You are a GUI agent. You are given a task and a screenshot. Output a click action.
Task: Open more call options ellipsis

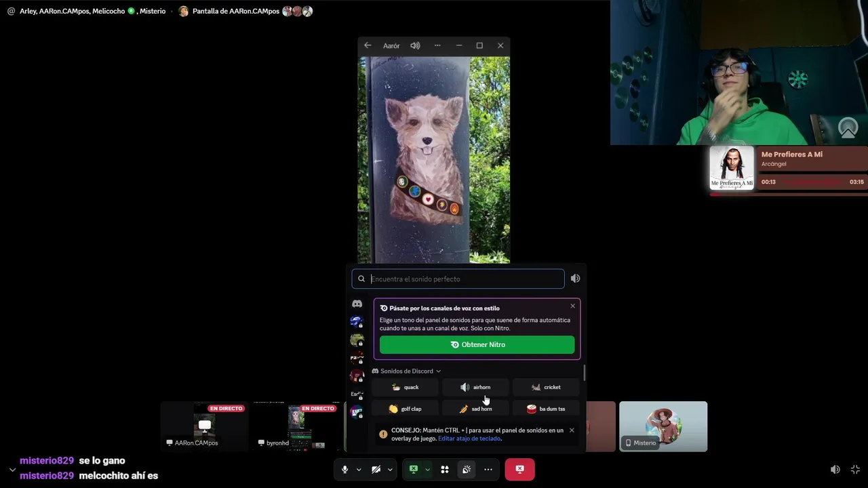(x=488, y=469)
